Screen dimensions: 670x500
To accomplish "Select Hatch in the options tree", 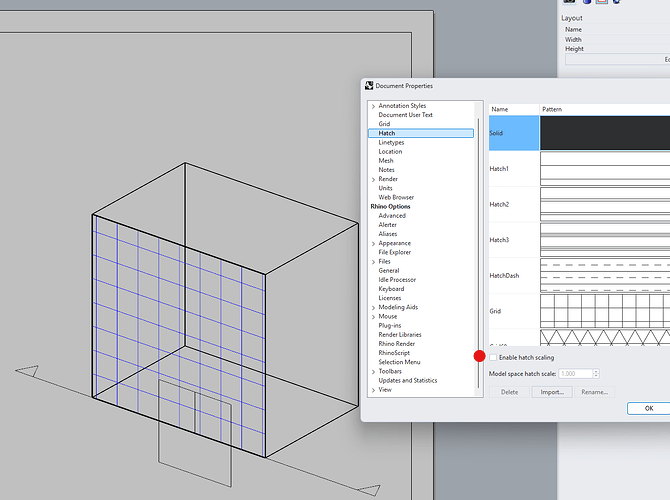I will click(420, 133).
